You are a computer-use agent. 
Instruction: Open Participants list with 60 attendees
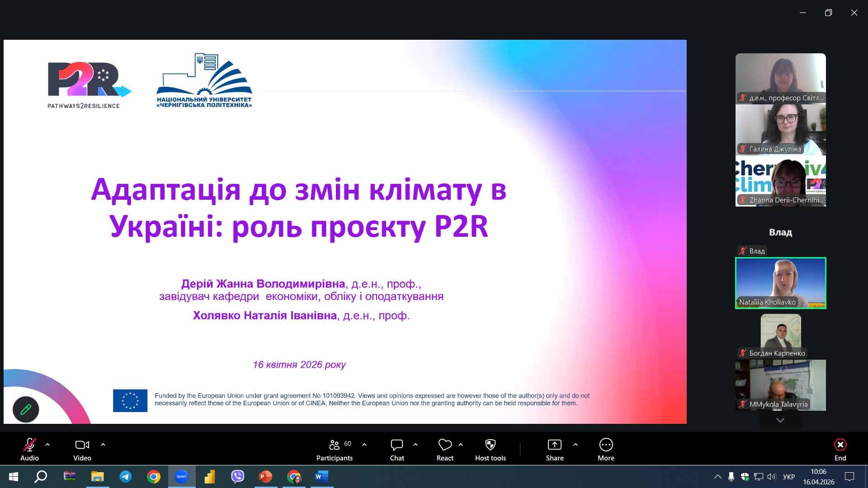[x=335, y=450]
